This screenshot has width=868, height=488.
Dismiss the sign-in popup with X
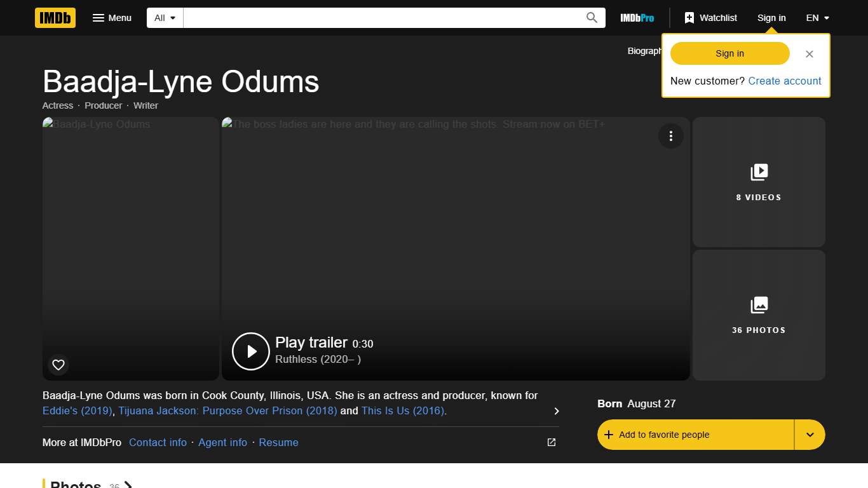809,54
